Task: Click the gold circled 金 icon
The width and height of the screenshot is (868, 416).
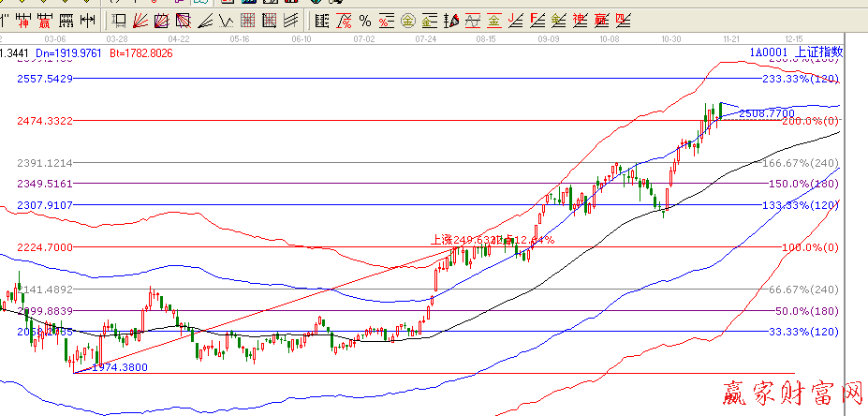Action: point(408,20)
